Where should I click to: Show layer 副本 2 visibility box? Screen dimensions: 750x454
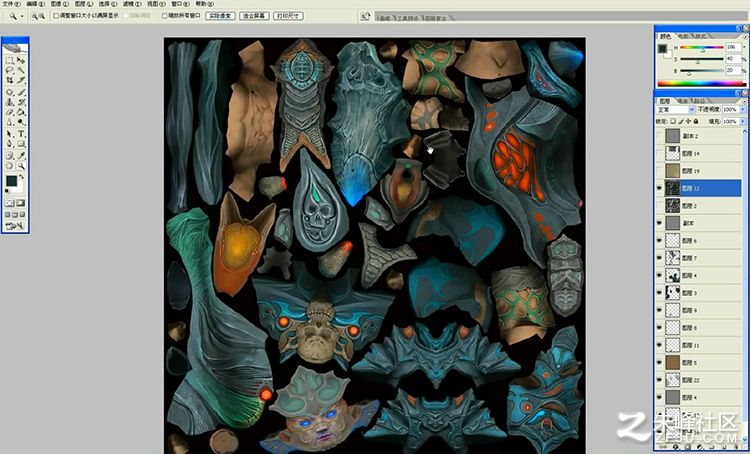pyautogui.click(x=660, y=136)
